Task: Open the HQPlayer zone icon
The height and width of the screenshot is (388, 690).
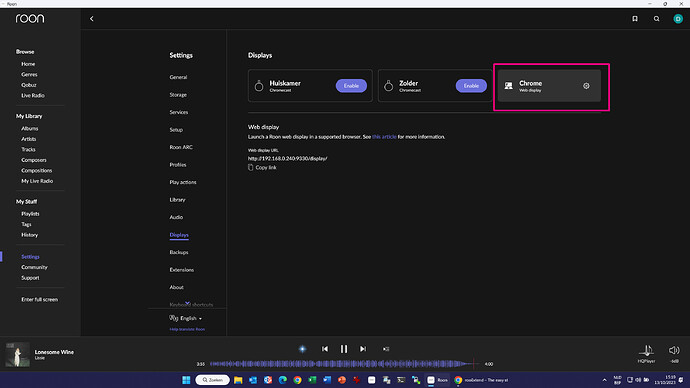Action: (646, 353)
